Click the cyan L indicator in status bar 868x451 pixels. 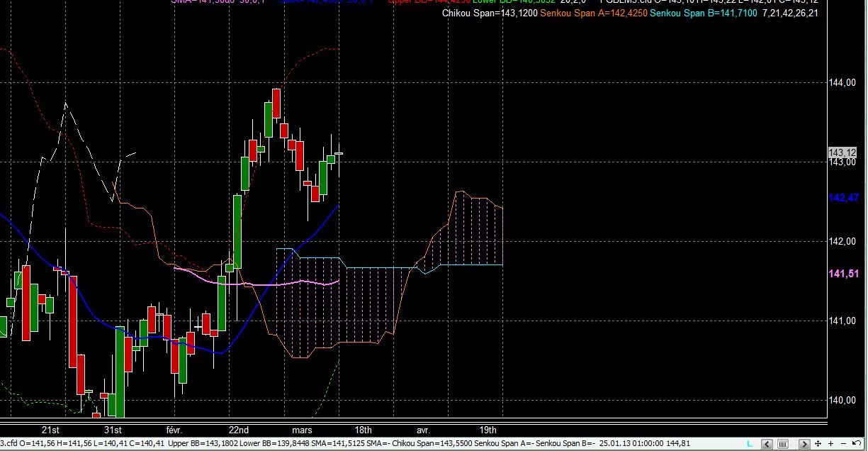(750, 444)
